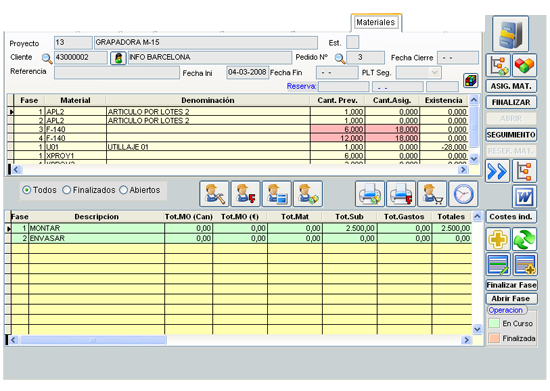
Task: Click the Finalizada orange color swatch
Action: click(x=494, y=338)
